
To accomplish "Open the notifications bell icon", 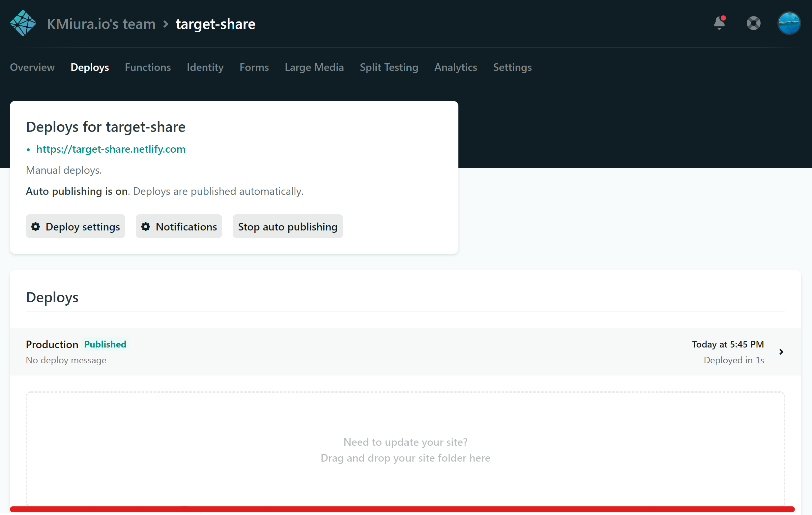I will point(719,23).
